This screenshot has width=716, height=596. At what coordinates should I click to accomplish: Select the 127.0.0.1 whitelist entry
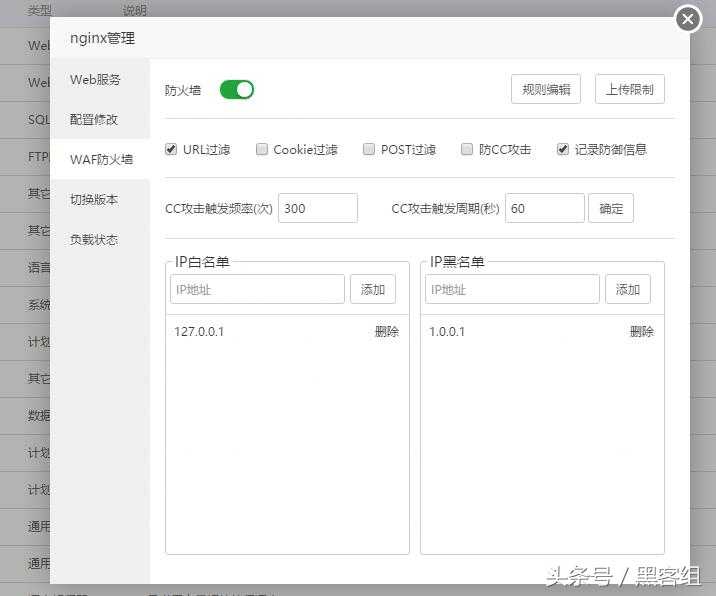(x=199, y=332)
